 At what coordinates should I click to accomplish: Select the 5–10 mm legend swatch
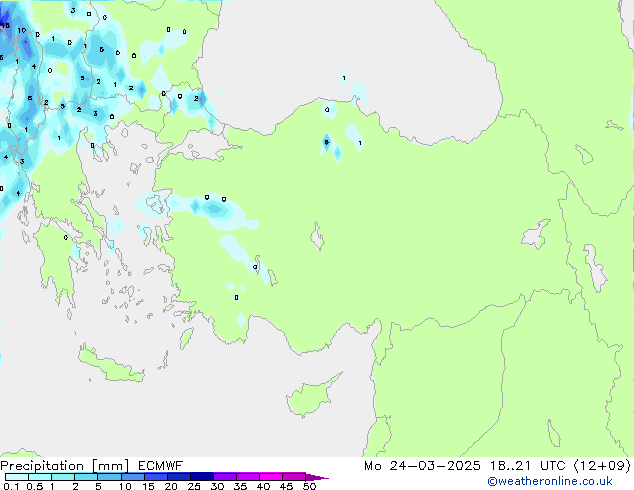click(109, 477)
